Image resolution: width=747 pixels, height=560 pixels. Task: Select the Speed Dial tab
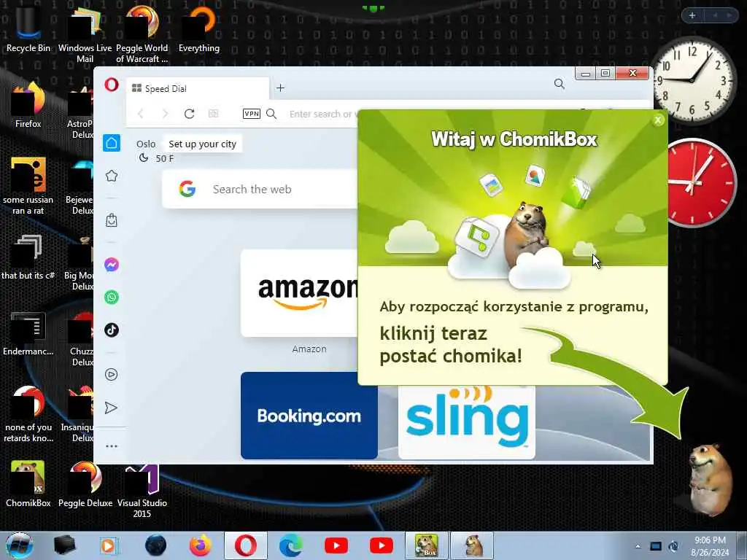pos(197,88)
